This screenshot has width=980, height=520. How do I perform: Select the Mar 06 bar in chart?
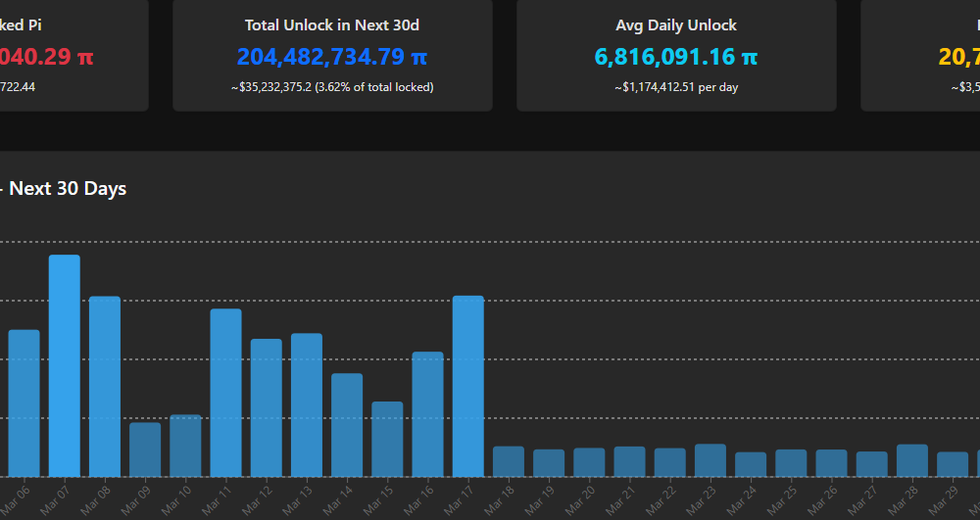24,402
